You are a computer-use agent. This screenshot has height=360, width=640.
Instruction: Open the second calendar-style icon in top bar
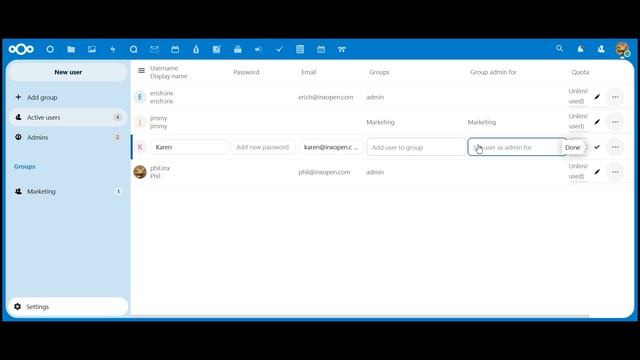point(321,49)
